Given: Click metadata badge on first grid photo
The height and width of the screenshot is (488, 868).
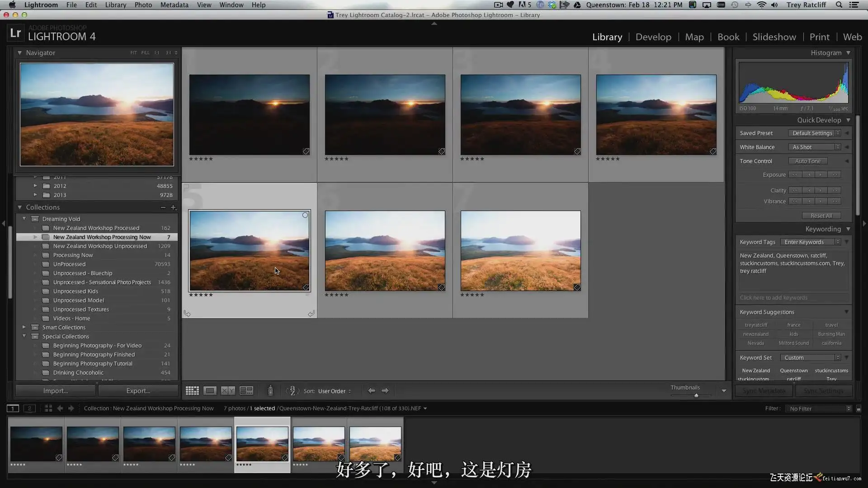Looking at the screenshot, I should click(x=306, y=151).
